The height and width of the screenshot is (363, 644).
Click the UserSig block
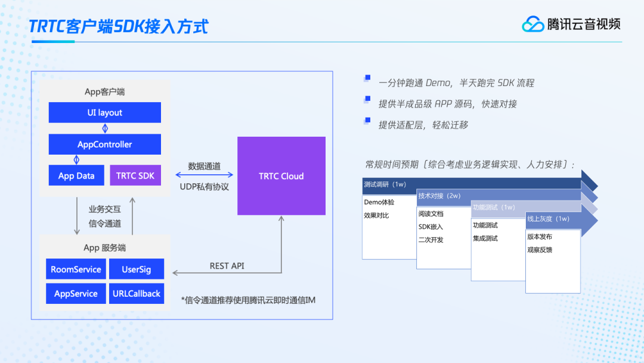click(137, 269)
